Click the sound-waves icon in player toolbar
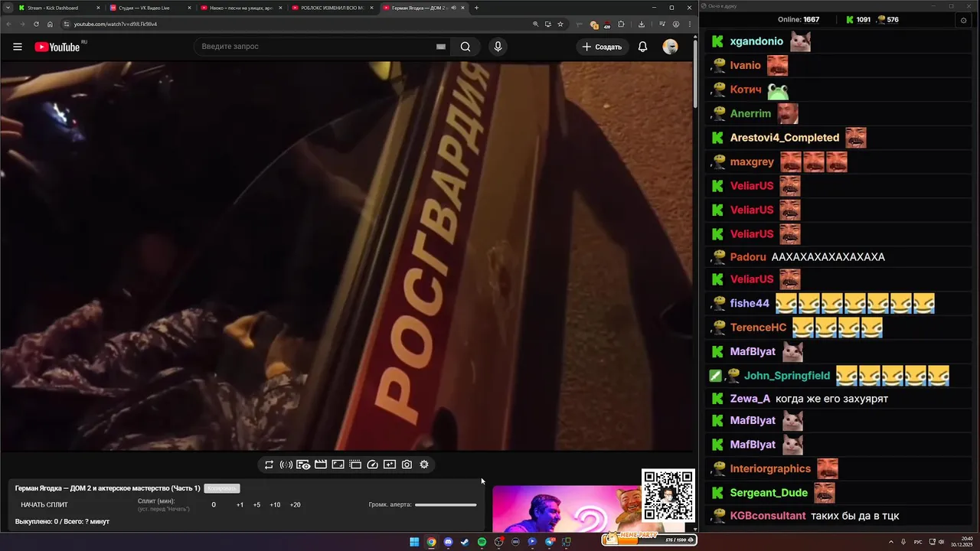The image size is (980, 551). 286,465
